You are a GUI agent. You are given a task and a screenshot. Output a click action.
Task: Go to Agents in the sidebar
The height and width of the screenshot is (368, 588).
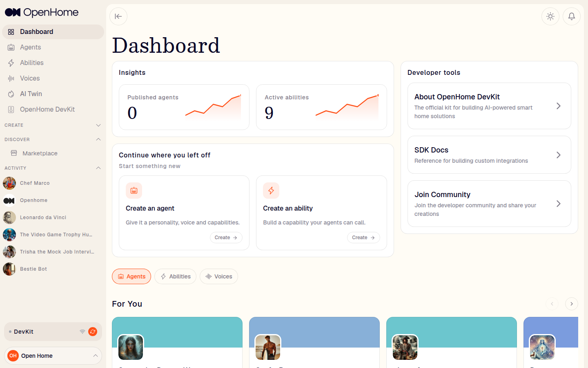click(x=53, y=47)
